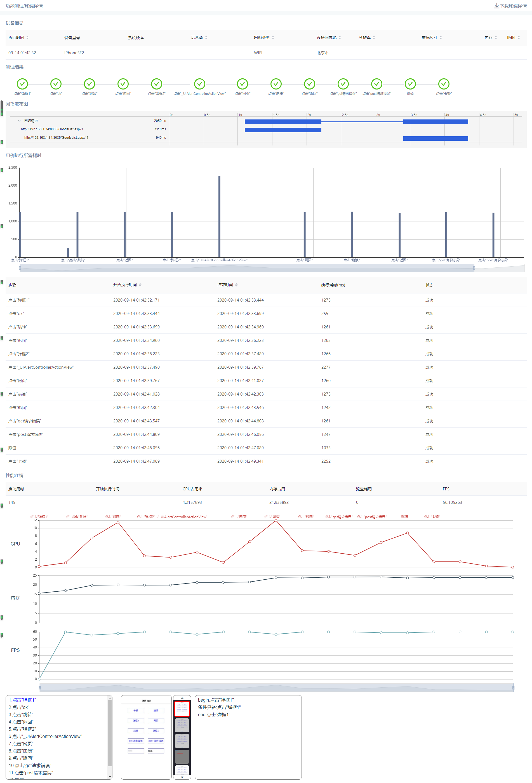Select step 3 点击"跳转" in step list

[21, 714]
